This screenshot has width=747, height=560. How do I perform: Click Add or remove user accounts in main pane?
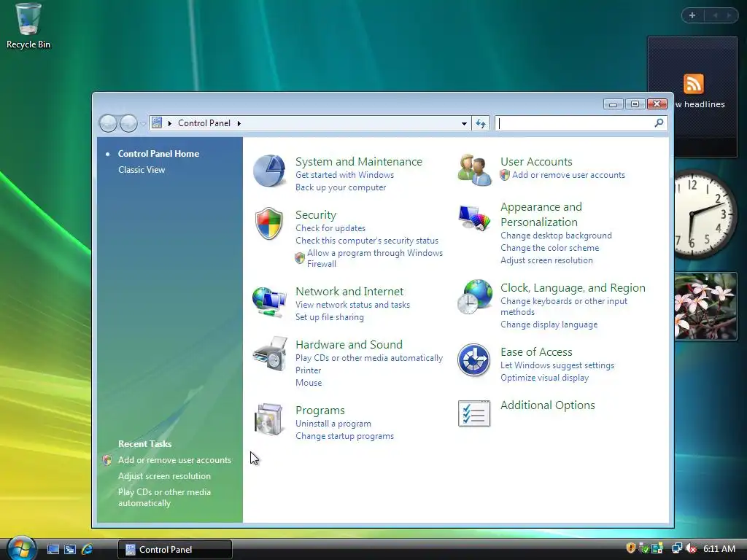point(568,175)
